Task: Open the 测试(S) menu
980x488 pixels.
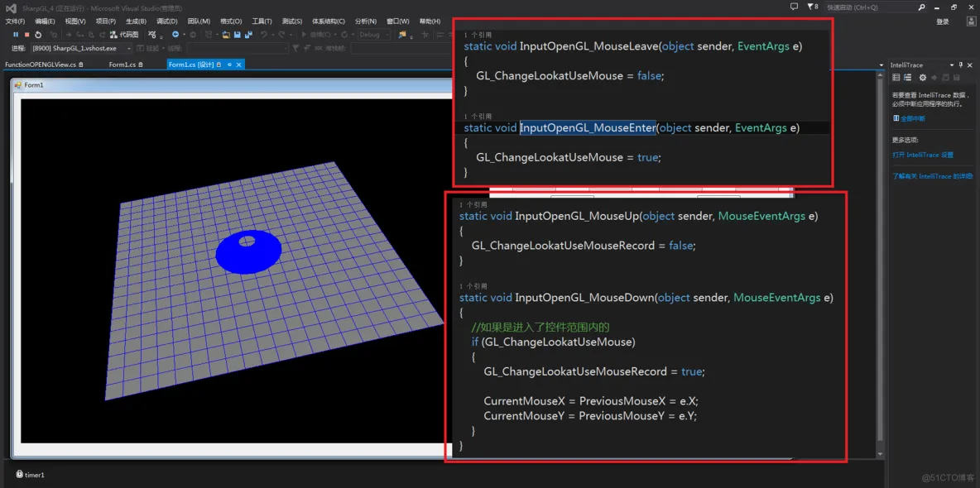Action: tap(292, 22)
